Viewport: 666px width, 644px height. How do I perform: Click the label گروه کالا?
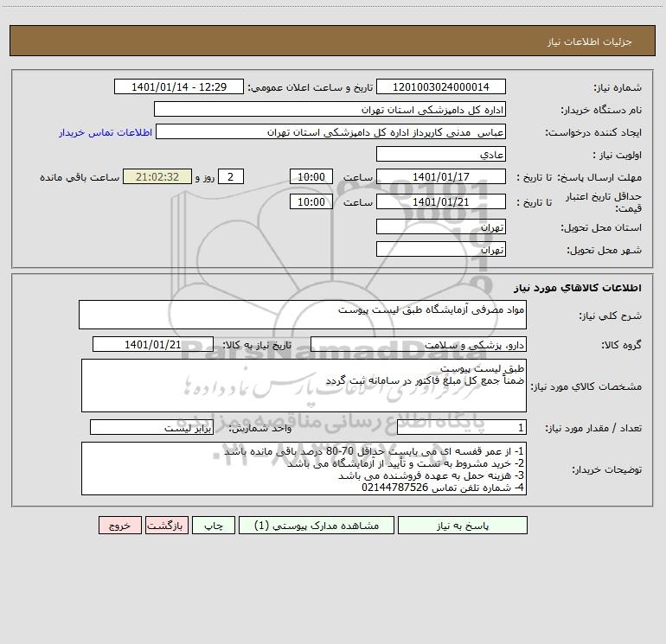[x=621, y=345]
